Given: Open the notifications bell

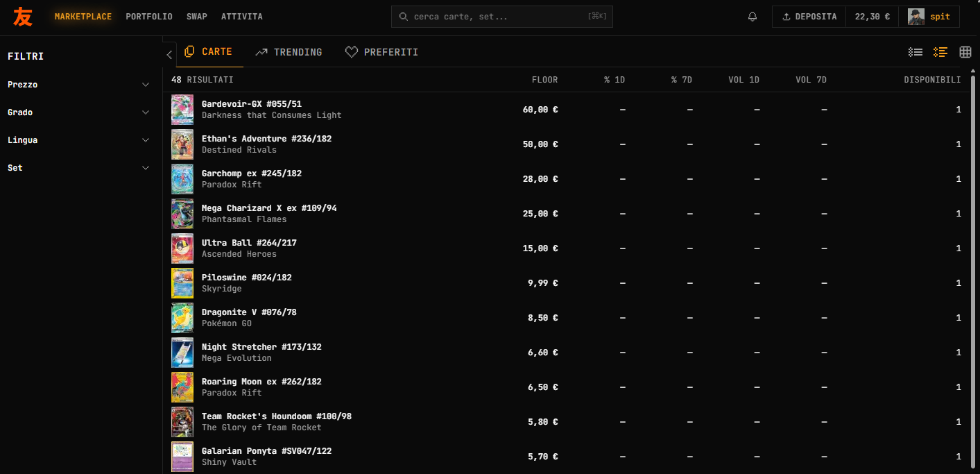Looking at the screenshot, I should [x=753, y=17].
